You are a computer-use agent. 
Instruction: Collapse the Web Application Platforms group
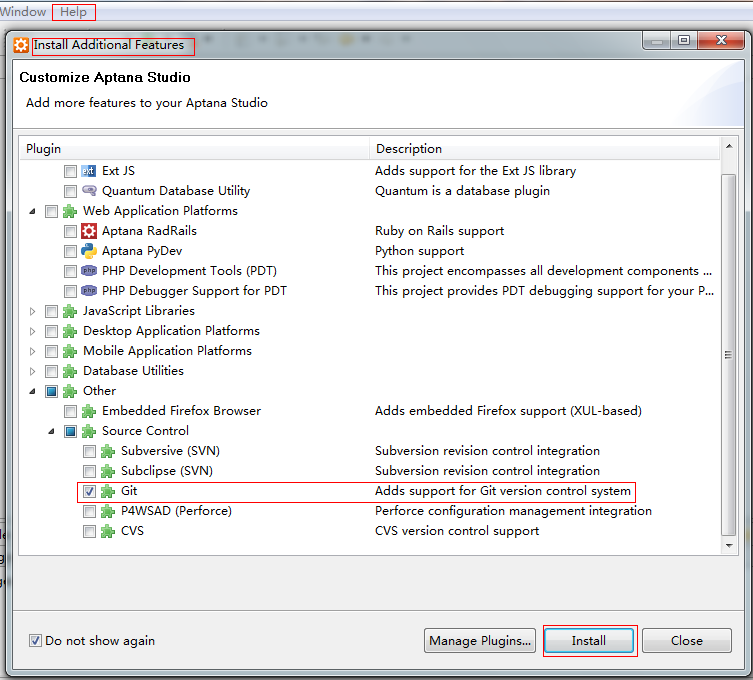tap(32, 211)
